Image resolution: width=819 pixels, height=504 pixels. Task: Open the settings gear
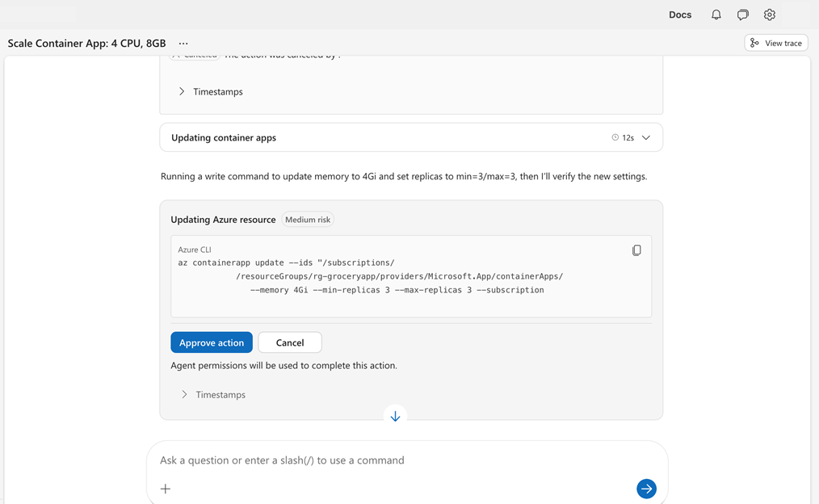coord(769,14)
